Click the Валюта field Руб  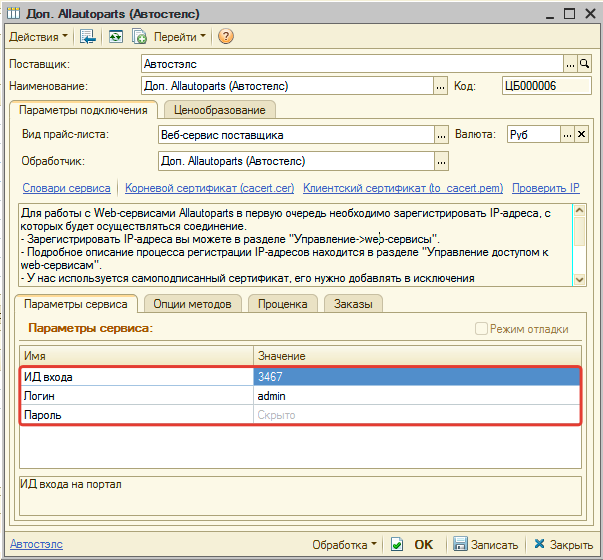coord(534,135)
